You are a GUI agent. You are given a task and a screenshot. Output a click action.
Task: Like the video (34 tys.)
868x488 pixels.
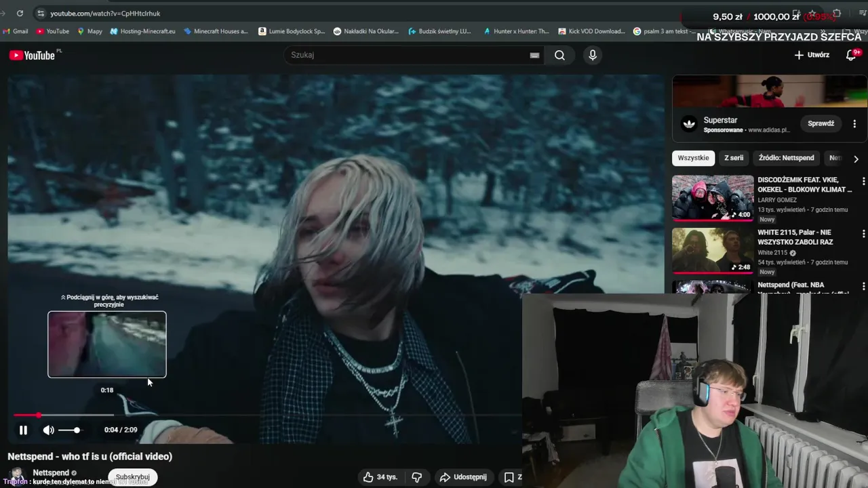380,477
